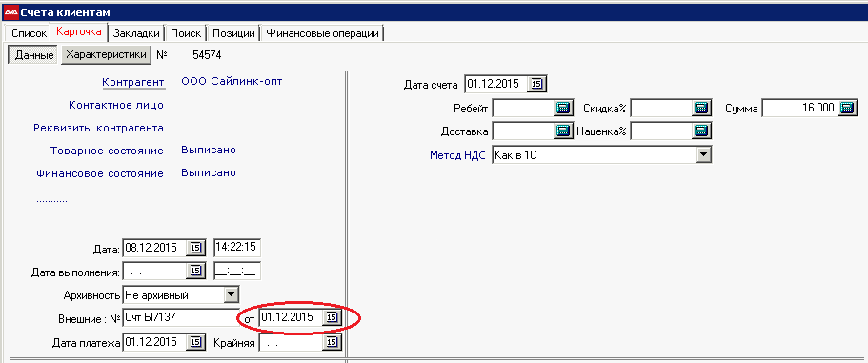The height and width of the screenshot is (363, 868).
Task: Open calculator for Сумма field
Action: 847,109
